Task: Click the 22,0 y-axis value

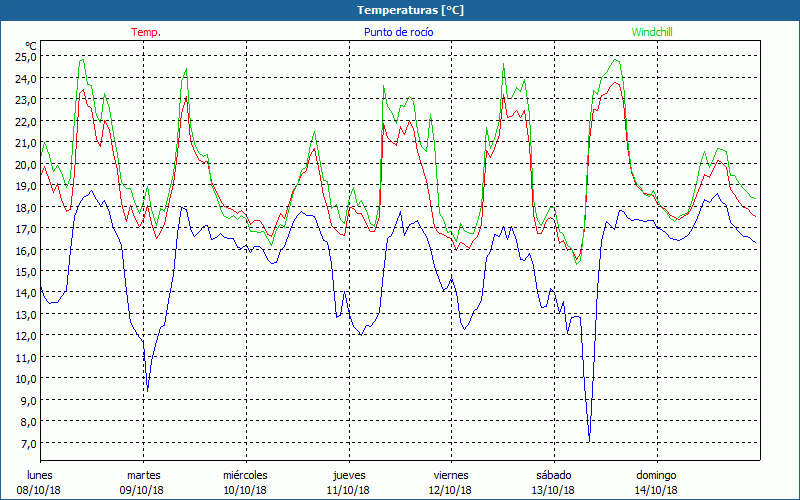Action: 26,121
